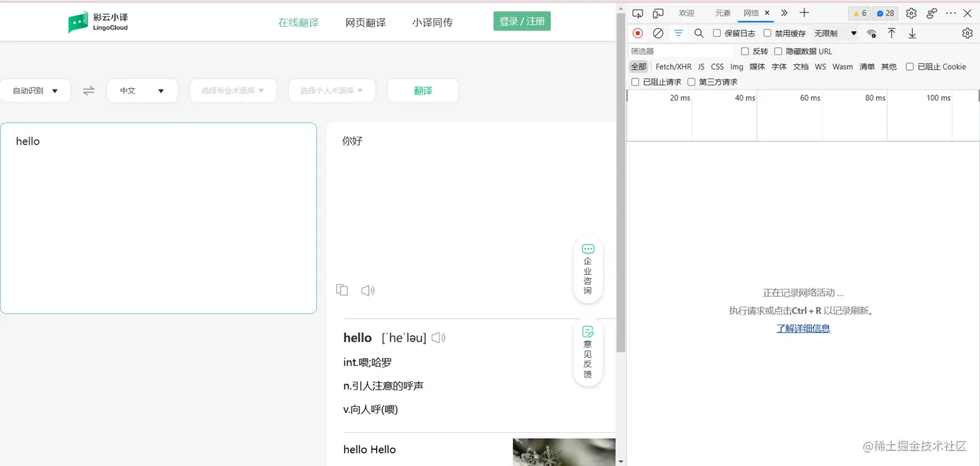Check the 已阻止 Cookie checkbox

(x=910, y=67)
